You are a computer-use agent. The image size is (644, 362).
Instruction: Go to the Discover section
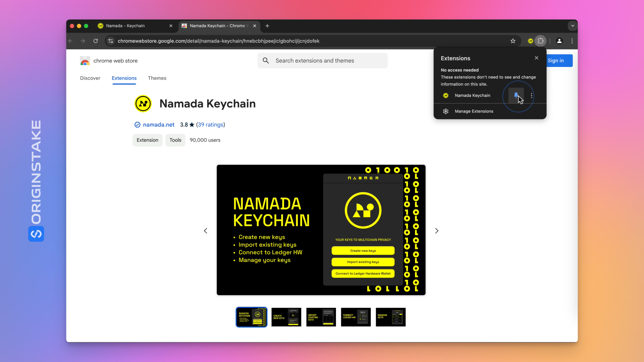pos(90,78)
